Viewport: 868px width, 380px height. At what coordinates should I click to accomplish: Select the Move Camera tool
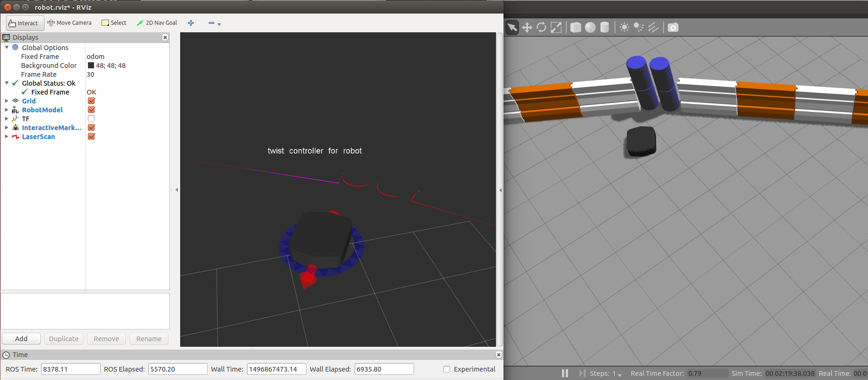coord(69,23)
